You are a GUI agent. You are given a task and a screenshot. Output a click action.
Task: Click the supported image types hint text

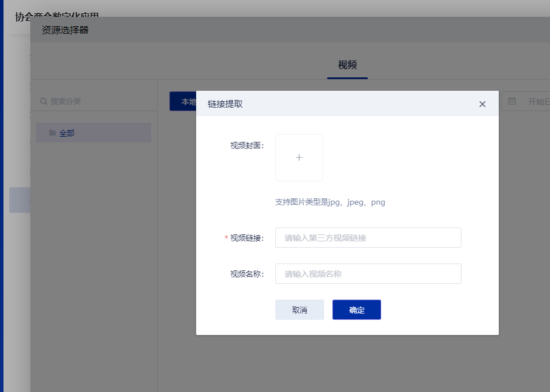[x=330, y=202]
